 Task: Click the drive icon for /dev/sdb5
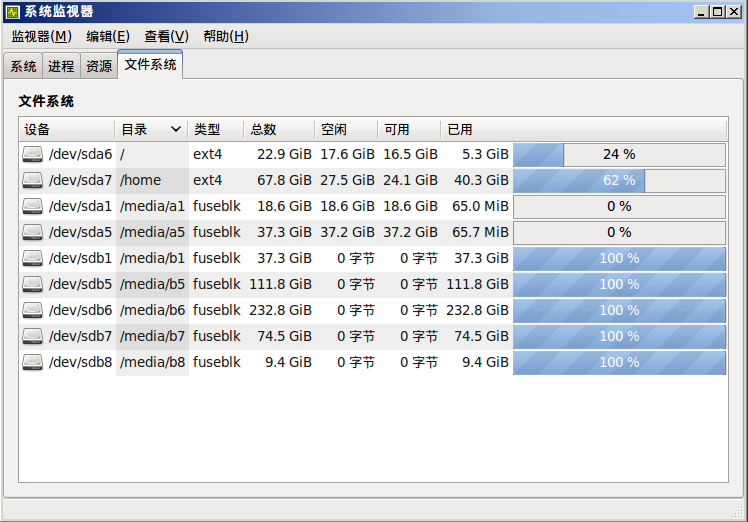pyautogui.click(x=32, y=284)
